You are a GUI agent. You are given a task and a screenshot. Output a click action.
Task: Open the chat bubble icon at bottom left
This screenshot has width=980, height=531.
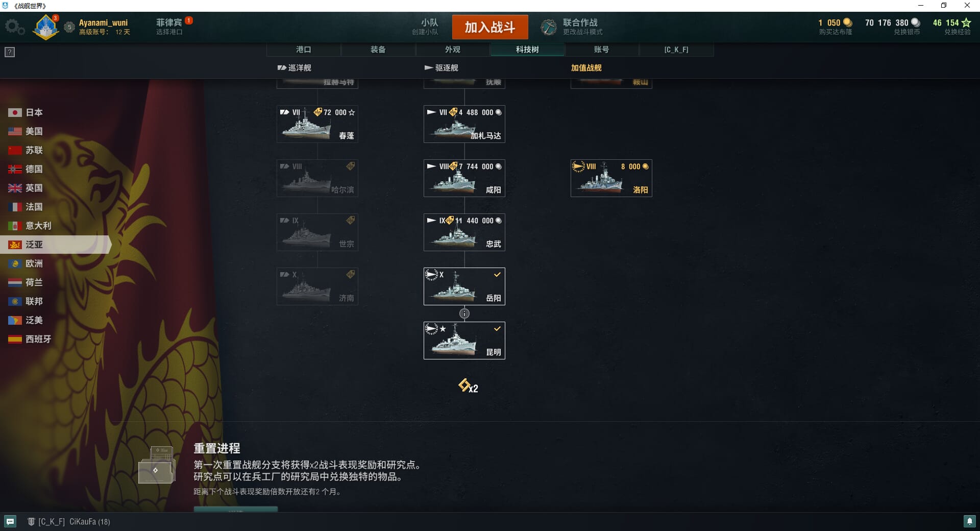[10, 521]
